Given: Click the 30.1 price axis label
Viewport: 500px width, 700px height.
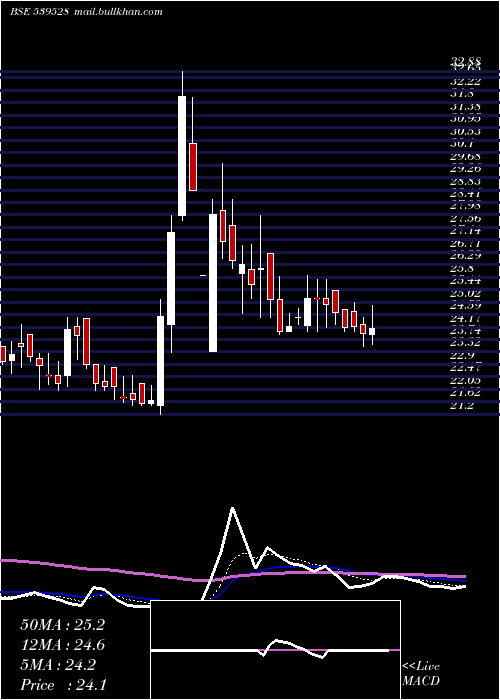Looking at the screenshot, I should (463, 144).
